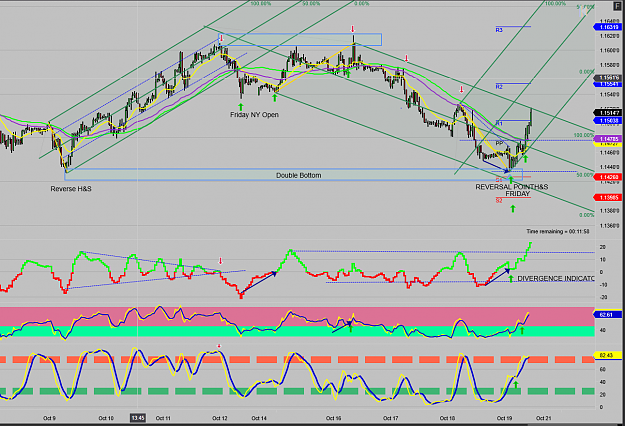Click the 1.14400 price axis value

coord(609,167)
